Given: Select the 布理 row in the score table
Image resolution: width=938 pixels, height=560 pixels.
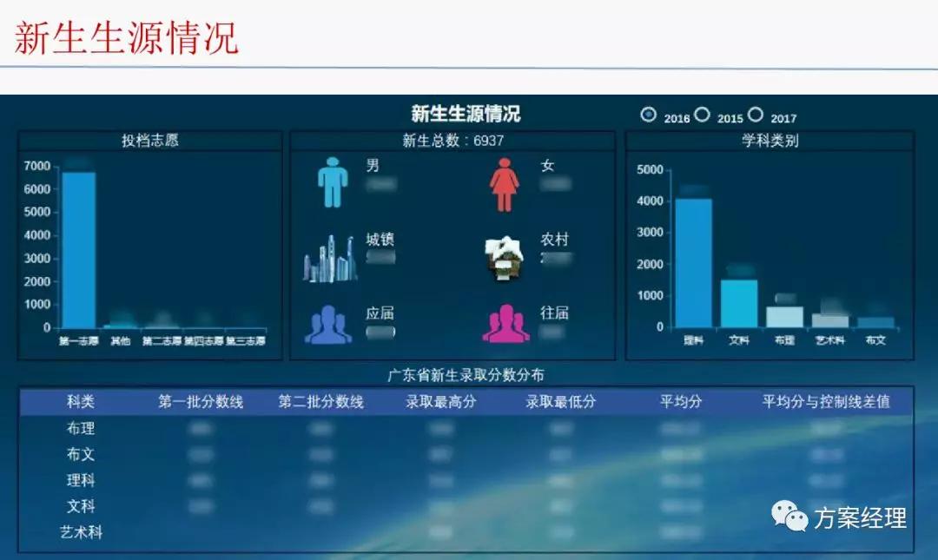Looking at the screenshot, I should pos(466,428).
